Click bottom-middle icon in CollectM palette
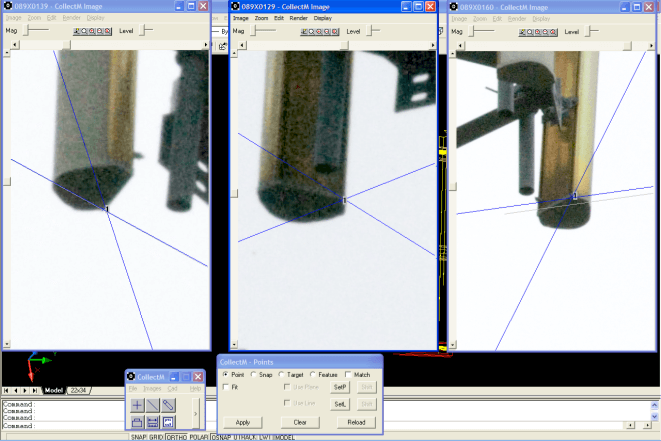 [153, 422]
